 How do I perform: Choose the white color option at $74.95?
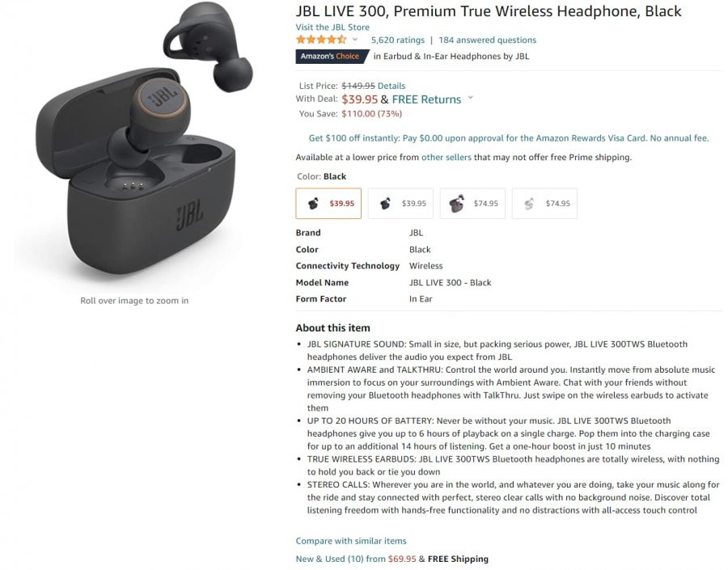(544, 203)
